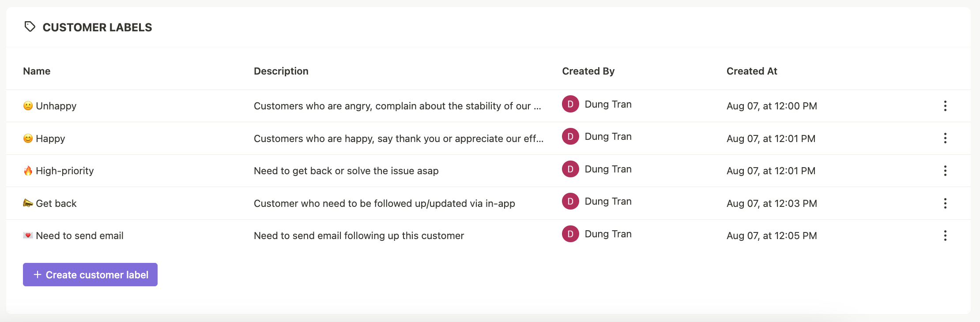Click the Get back megaphone emoji
Screen dimensions: 980x322
click(x=28, y=203)
